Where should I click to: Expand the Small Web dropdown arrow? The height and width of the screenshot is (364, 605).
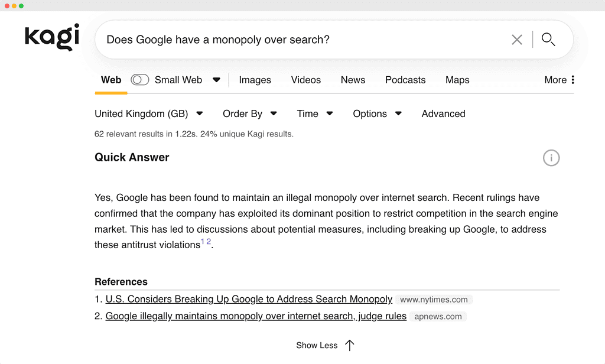(x=216, y=80)
